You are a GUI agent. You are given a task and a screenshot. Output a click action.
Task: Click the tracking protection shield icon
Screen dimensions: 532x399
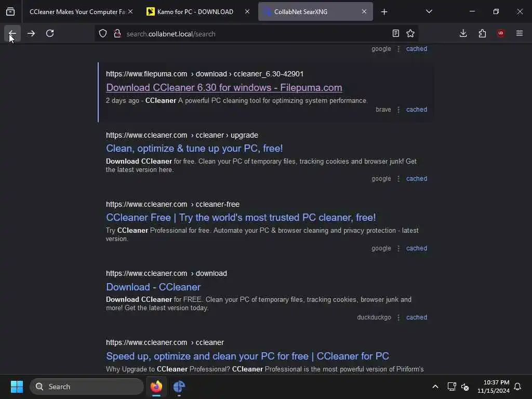pyautogui.click(x=103, y=33)
